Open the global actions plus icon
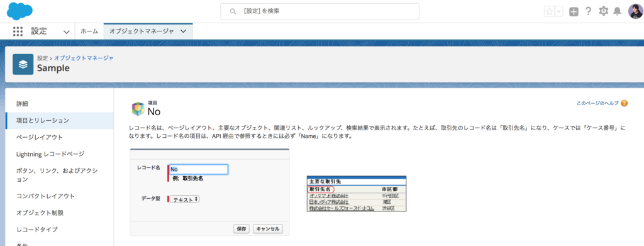The width and height of the screenshot is (644, 246). tap(574, 12)
